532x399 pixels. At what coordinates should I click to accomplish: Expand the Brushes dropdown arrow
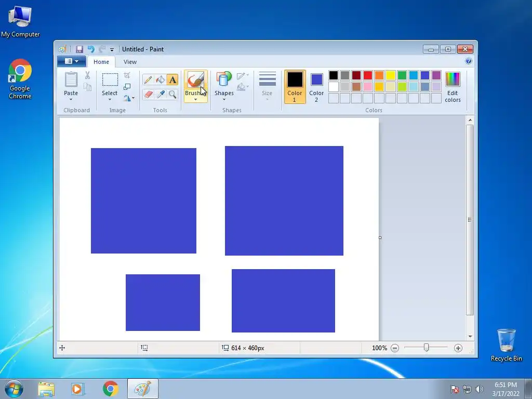pos(195,99)
